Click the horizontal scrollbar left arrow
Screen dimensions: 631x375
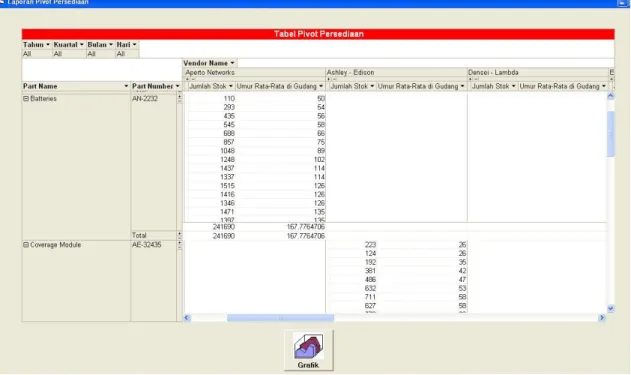click(187, 318)
